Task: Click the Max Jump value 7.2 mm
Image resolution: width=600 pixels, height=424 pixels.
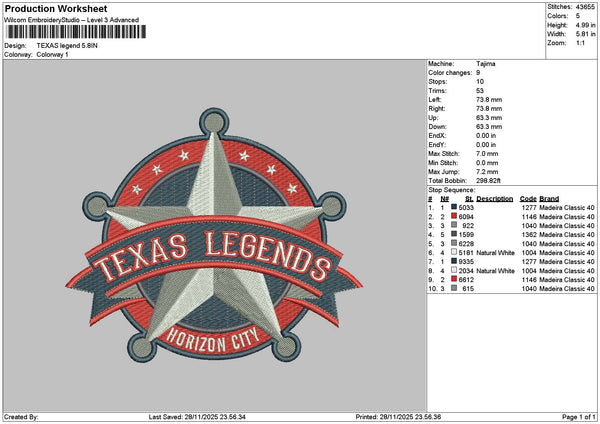Action: tap(487, 172)
